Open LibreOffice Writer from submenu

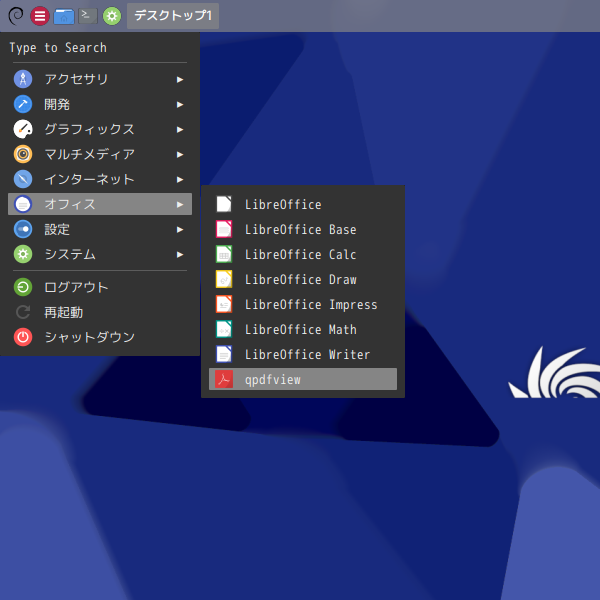(303, 354)
